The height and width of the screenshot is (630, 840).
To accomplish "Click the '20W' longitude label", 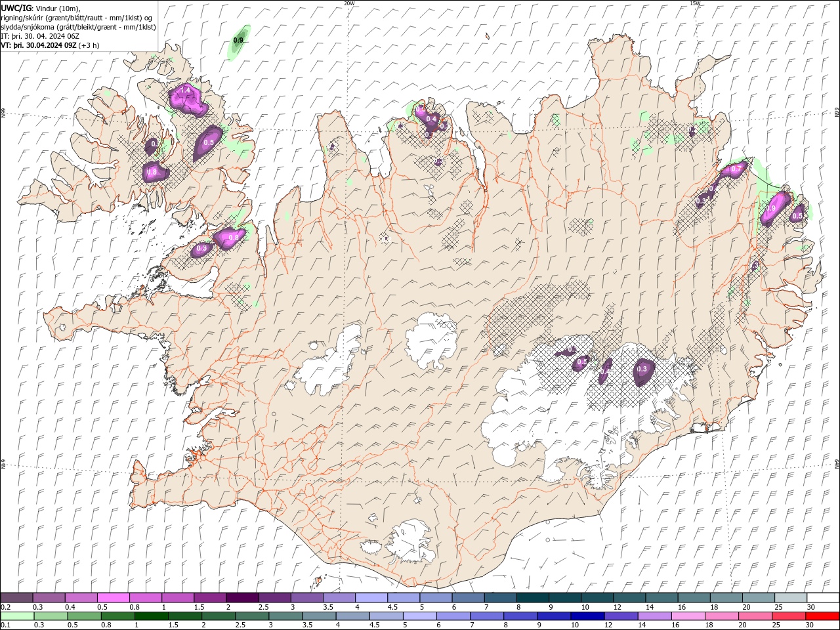I will [x=349, y=3].
